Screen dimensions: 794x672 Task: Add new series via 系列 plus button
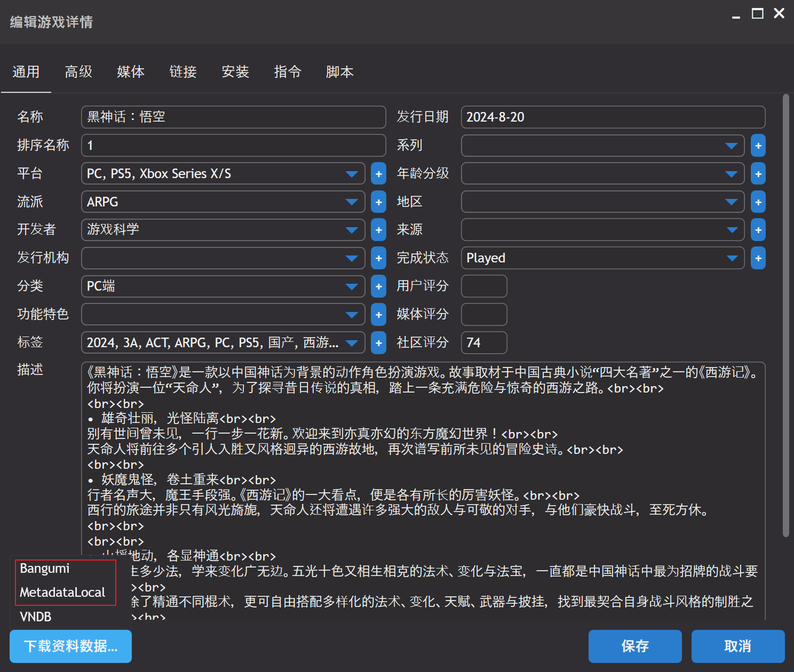pyautogui.click(x=758, y=146)
